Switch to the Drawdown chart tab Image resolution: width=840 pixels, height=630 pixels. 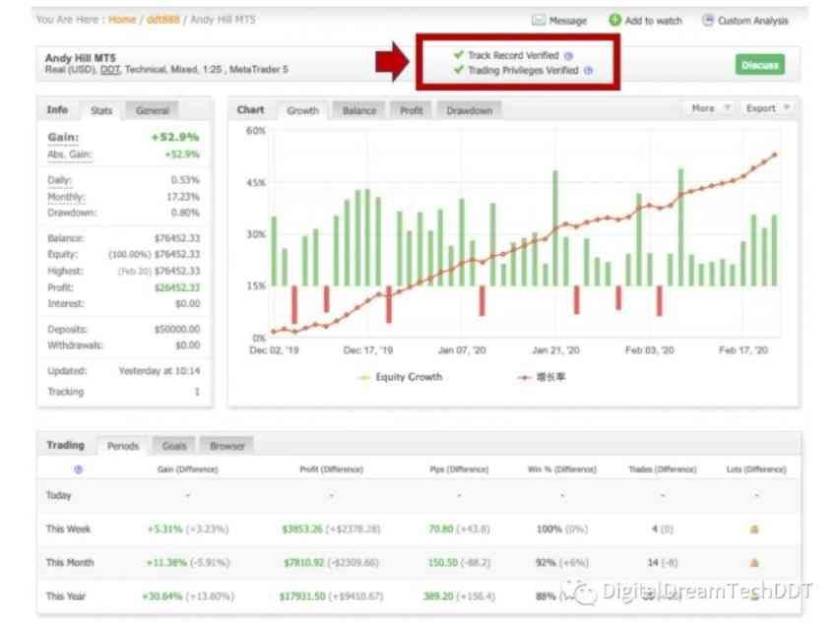point(469,110)
